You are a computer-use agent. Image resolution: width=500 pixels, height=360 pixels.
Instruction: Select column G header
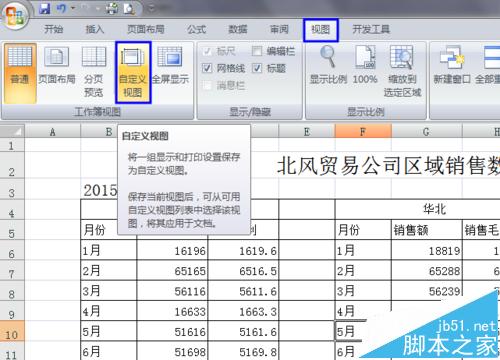click(x=427, y=132)
